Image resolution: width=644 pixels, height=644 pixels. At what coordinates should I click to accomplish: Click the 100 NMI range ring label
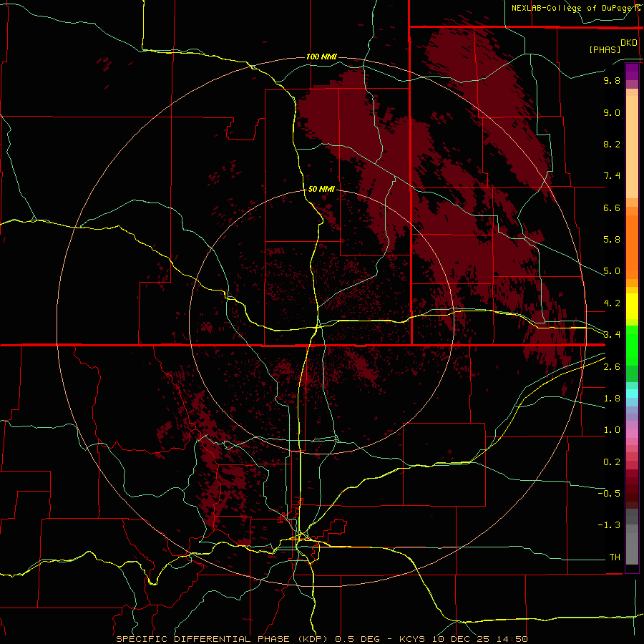321,57
